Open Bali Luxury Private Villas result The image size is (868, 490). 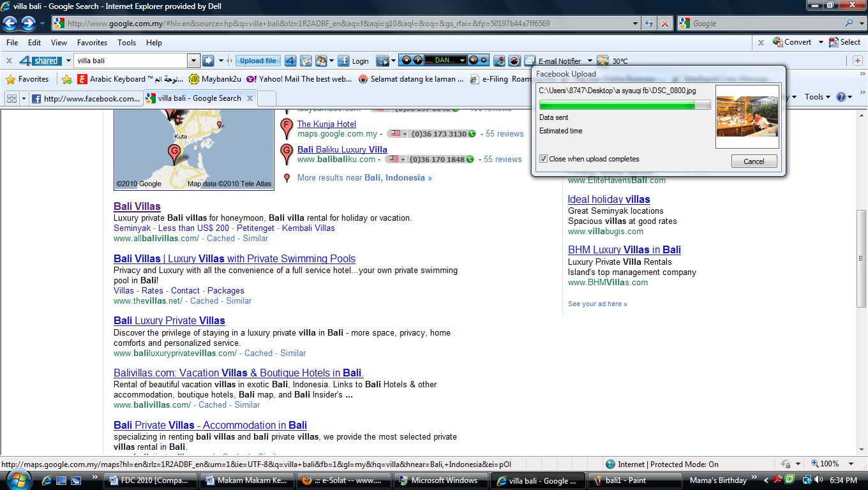tap(169, 321)
